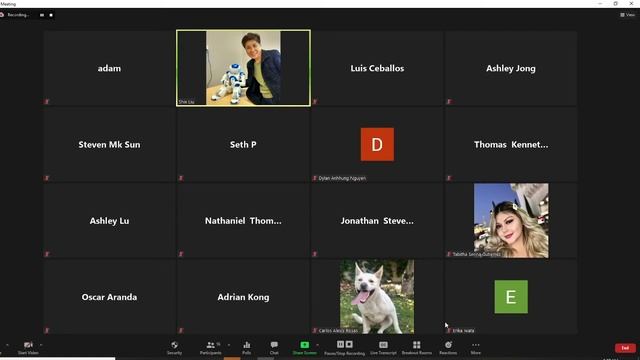This screenshot has width=640, height=360.
Task: Open the More options menu
Action: tap(476, 348)
